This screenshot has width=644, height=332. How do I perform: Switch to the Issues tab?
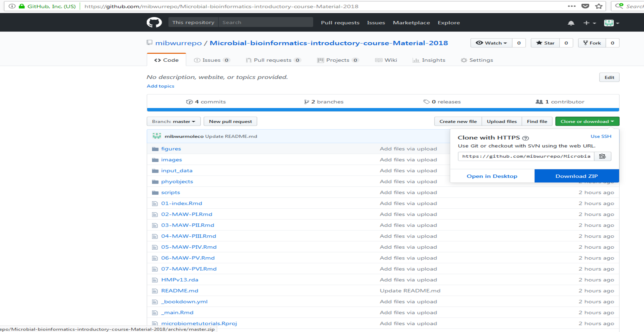pyautogui.click(x=212, y=60)
